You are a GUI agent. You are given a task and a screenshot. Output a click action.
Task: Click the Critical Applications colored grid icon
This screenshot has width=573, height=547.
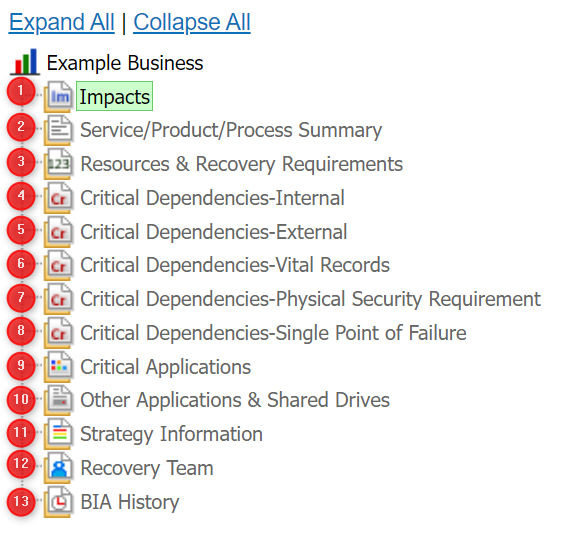tap(58, 366)
